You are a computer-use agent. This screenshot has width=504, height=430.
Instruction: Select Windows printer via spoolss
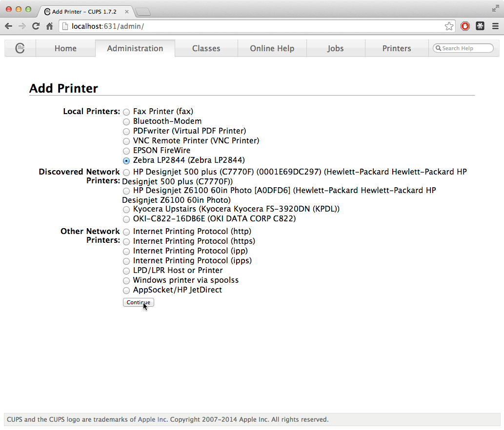point(126,281)
